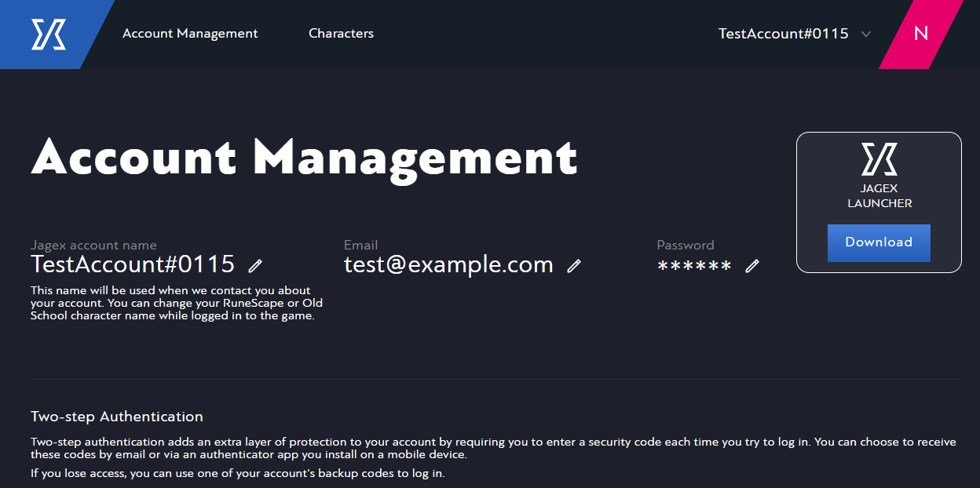Click the TestAccount#0115 name in header
This screenshot has height=488, width=980.
click(783, 34)
